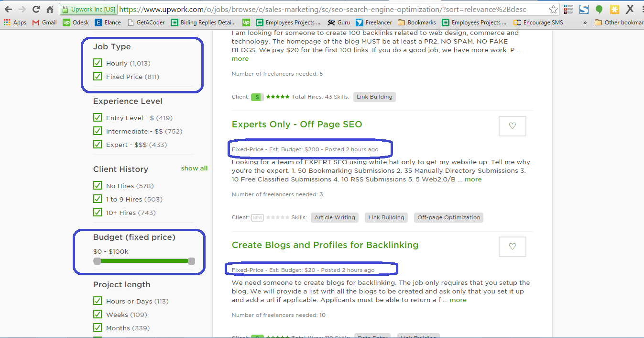Open the browser home page icon
The image size is (644, 338).
point(50,9)
